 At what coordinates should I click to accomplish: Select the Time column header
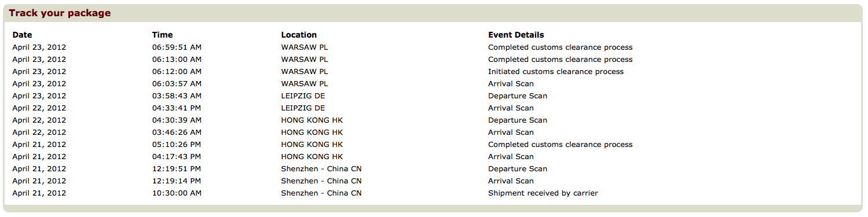click(162, 35)
